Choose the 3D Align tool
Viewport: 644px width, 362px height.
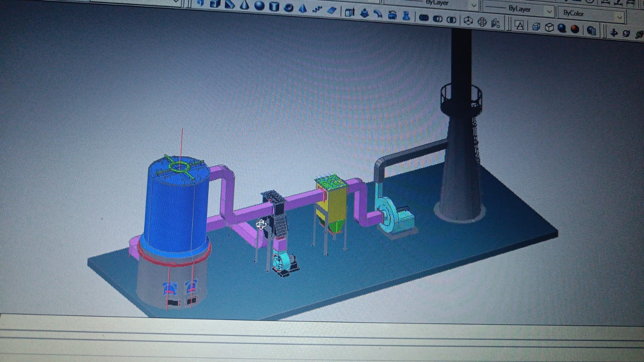point(496,23)
